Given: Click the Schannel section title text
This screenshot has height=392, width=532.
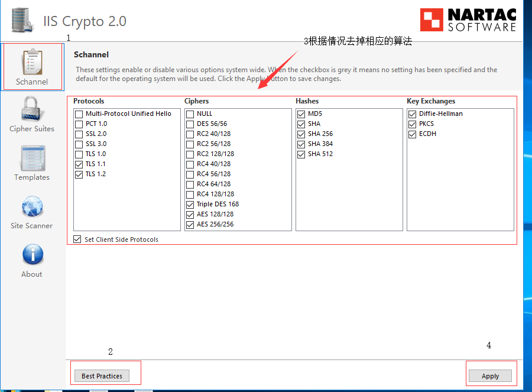Looking at the screenshot, I should (x=91, y=54).
